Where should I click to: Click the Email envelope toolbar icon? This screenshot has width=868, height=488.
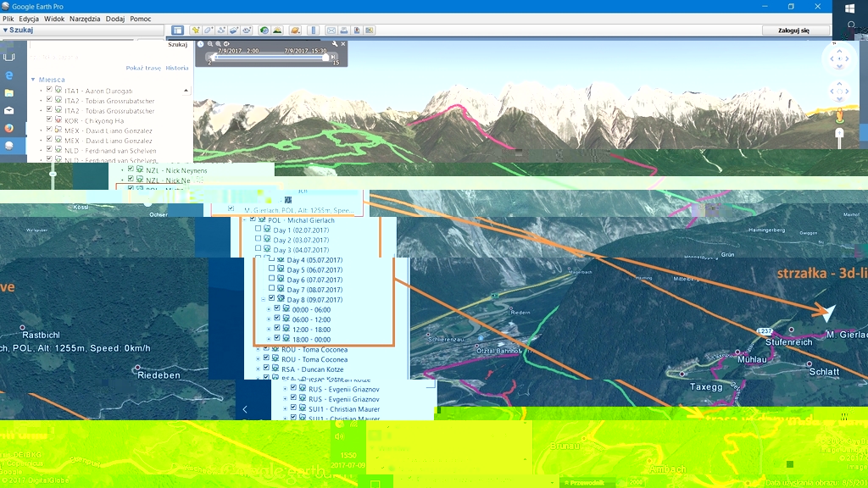point(331,30)
